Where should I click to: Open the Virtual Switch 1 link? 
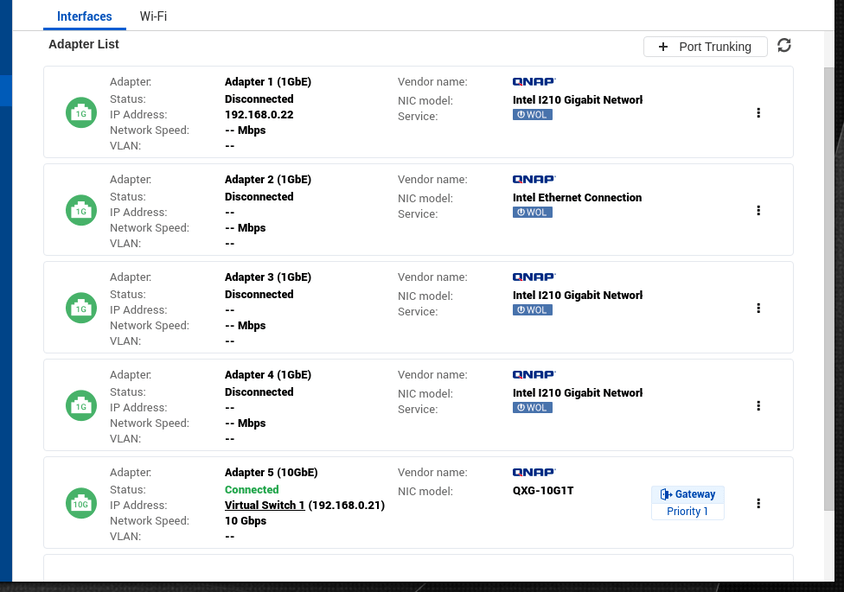click(x=265, y=505)
